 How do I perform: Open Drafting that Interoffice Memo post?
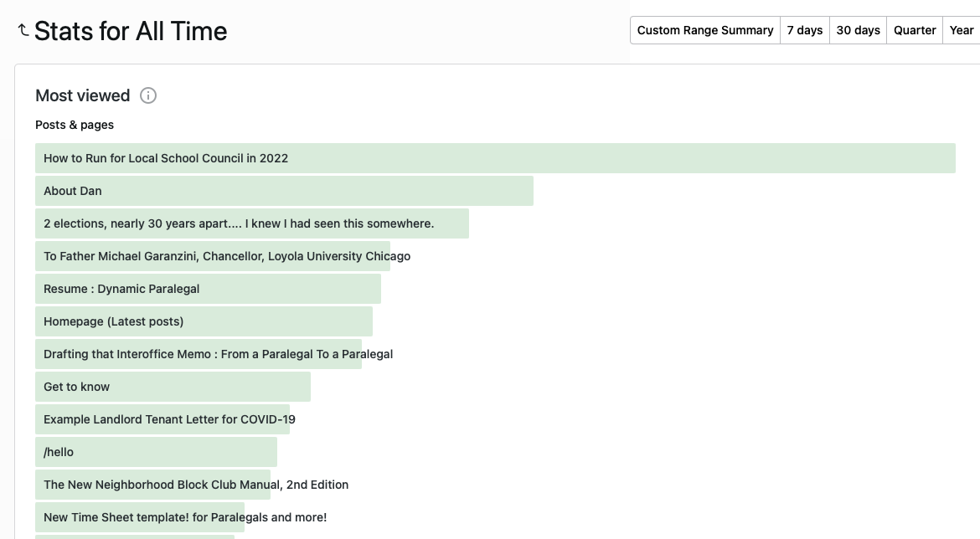(218, 354)
